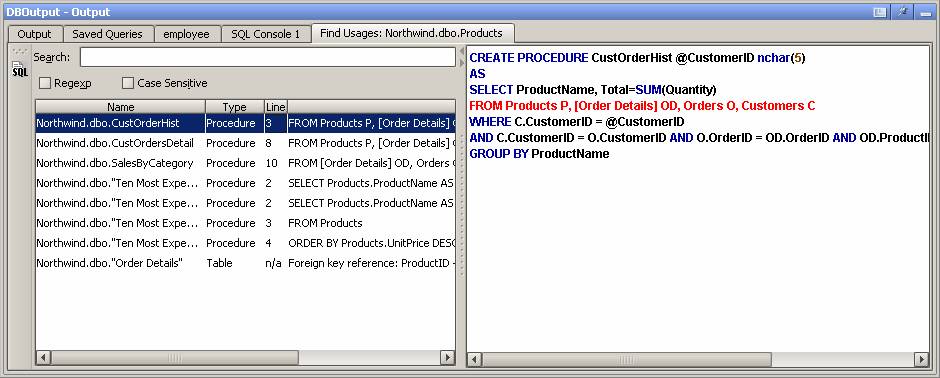Select the Northwind.dbo.CustOrdersDetail row

[x=245, y=143]
